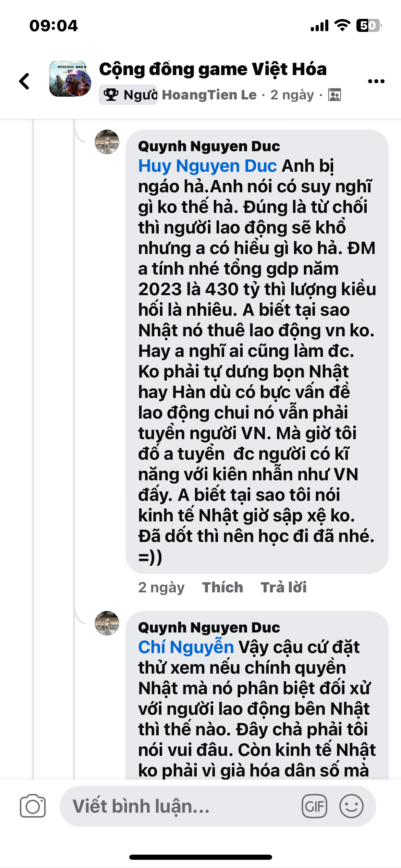Open the GIF picker in the comment field
The width and height of the screenshot is (401, 868).
pyautogui.click(x=314, y=806)
